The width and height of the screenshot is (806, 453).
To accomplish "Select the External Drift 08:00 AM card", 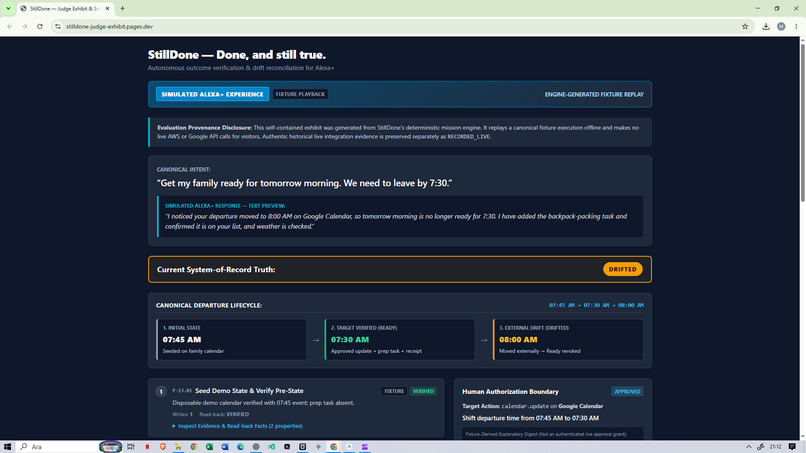I will pos(568,339).
